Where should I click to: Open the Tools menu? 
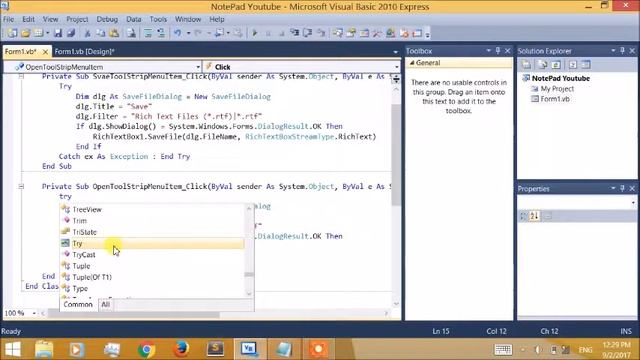click(158, 19)
